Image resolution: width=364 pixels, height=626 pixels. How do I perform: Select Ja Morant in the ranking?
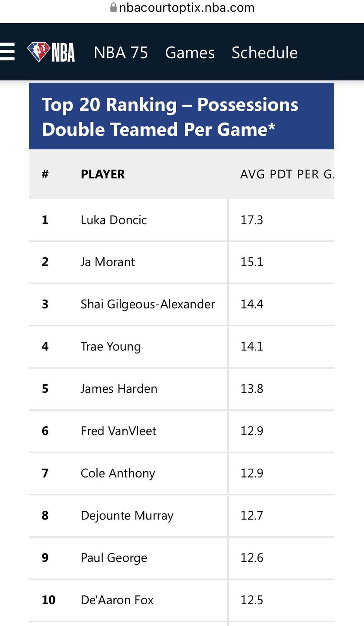click(x=108, y=262)
